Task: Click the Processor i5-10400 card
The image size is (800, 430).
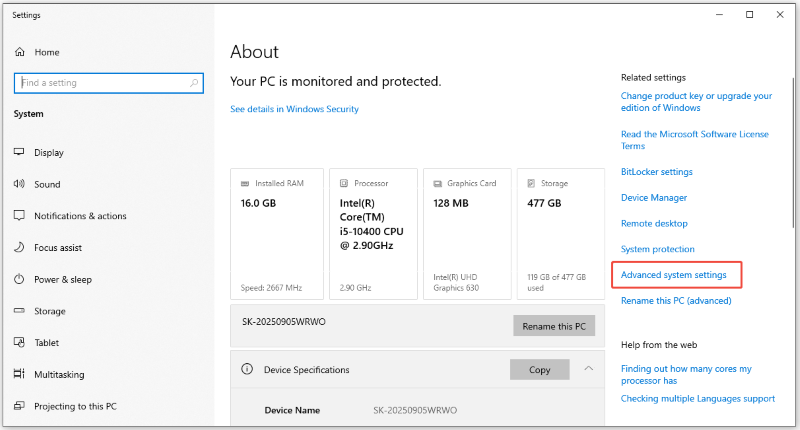Action: point(373,234)
